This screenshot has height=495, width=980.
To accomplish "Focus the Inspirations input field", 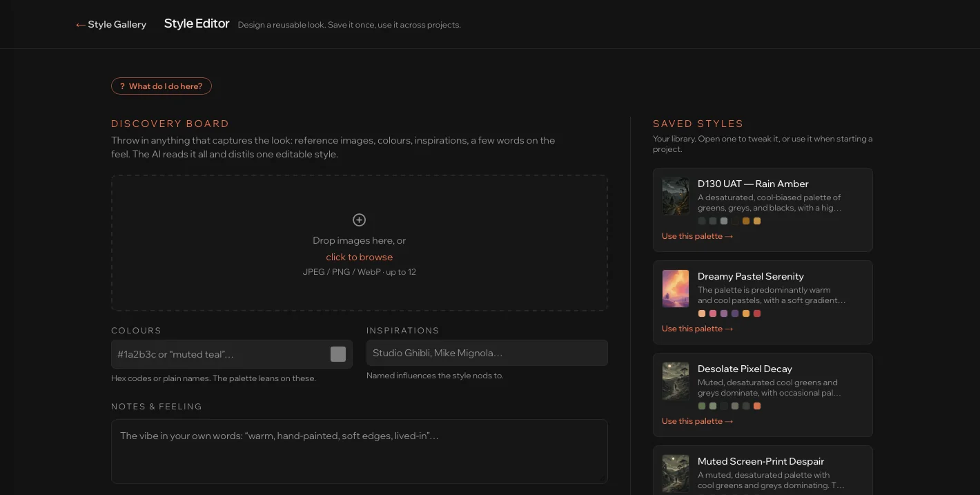I will pos(487,353).
